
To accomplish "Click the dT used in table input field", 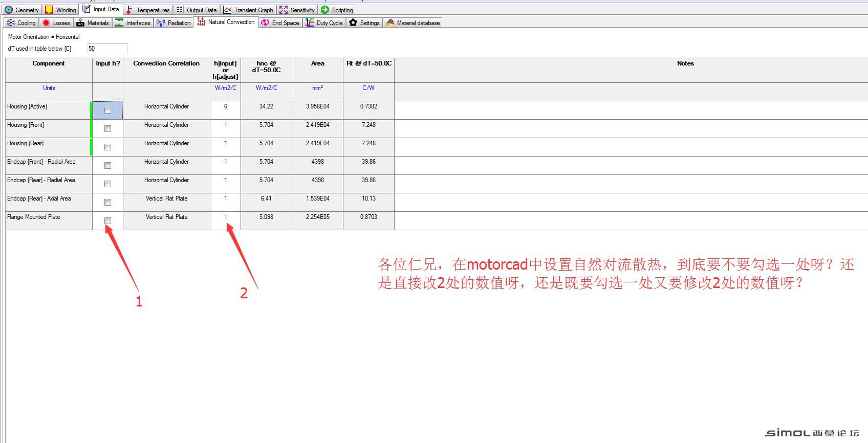I will (x=107, y=49).
